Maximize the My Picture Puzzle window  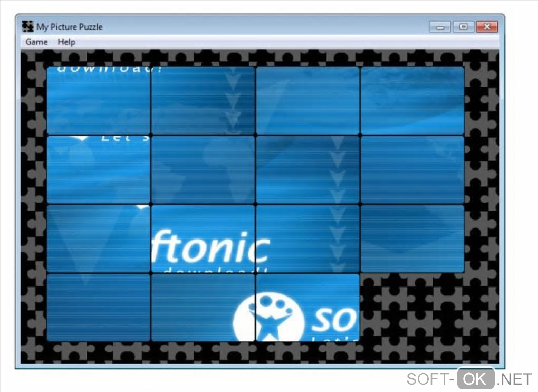click(x=464, y=27)
